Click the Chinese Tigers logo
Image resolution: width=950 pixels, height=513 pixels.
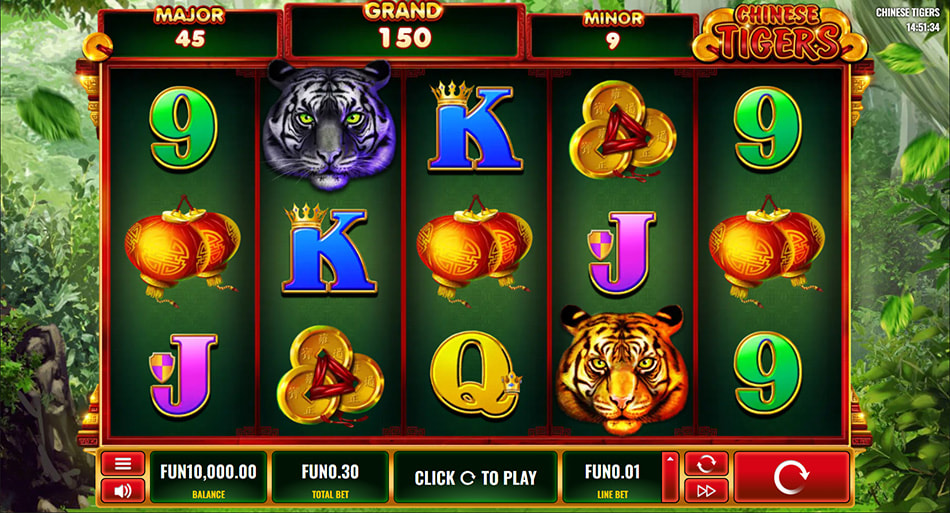[x=780, y=33]
